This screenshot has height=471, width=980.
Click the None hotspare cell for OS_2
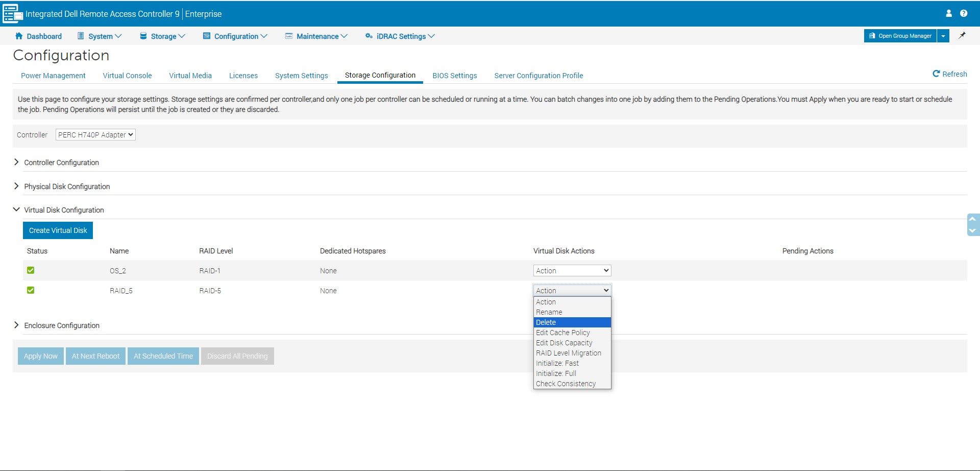tap(328, 271)
